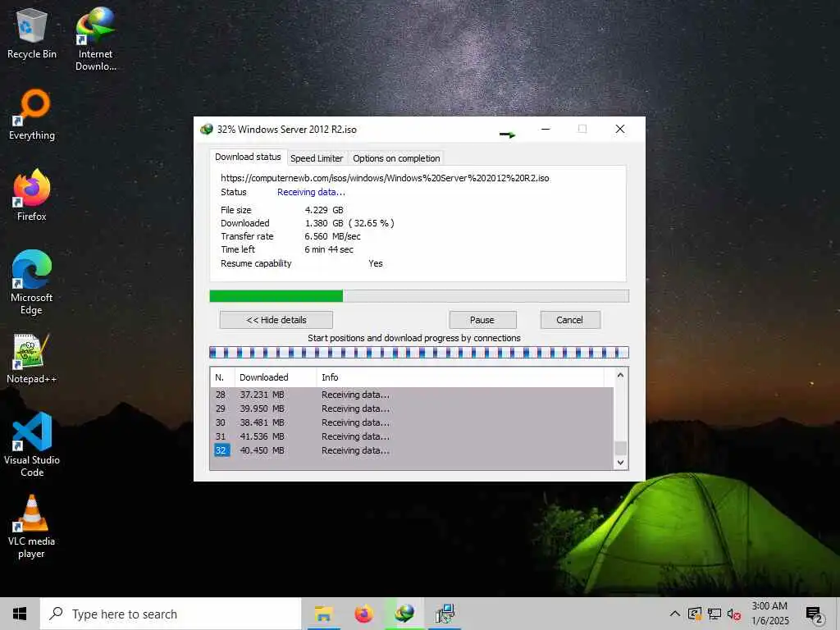This screenshot has width=840, height=630.
Task: Click the muted volume tray icon
Action: [734, 614]
